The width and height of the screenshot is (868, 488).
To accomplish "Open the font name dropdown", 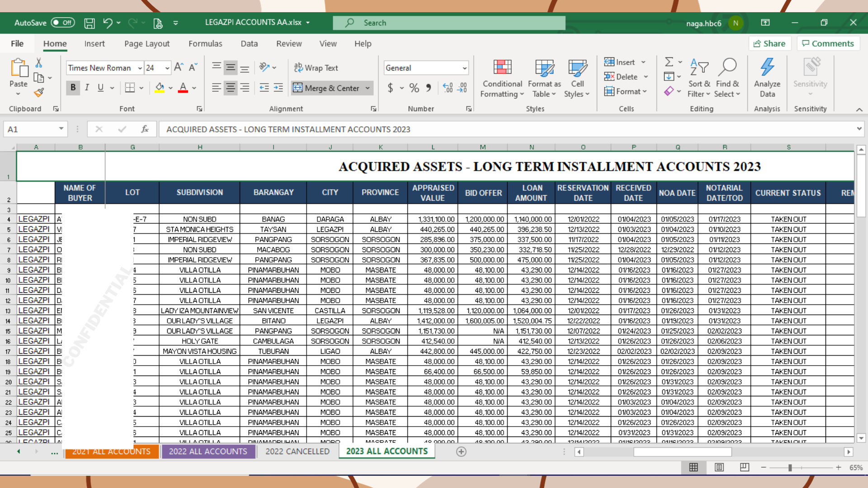I will coord(140,68).
